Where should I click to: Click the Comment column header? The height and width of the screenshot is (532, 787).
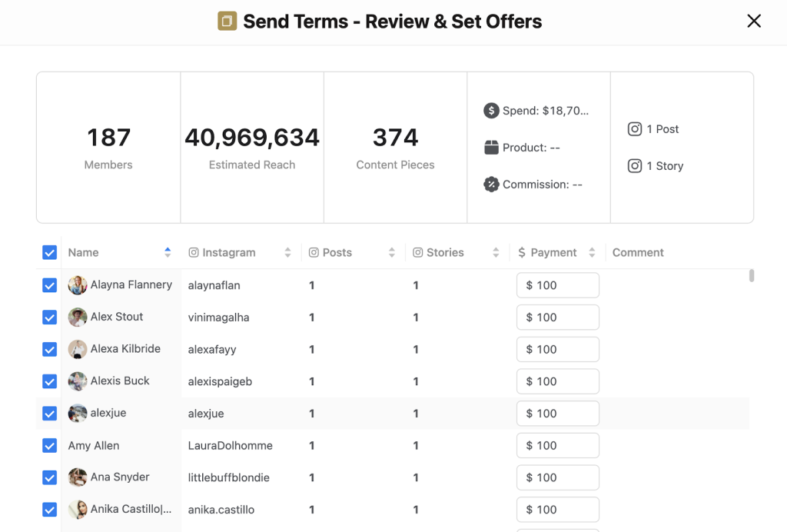tap(638, 252)
